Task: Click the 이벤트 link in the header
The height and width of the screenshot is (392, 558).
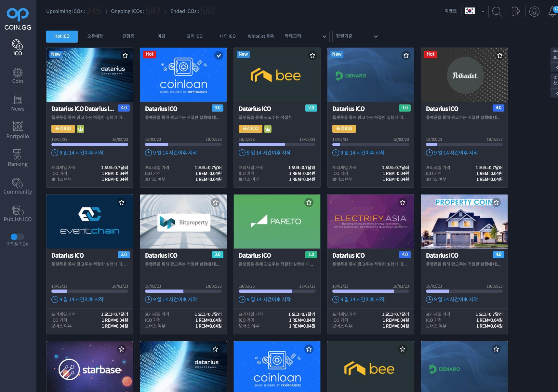Action: (451, 11)
